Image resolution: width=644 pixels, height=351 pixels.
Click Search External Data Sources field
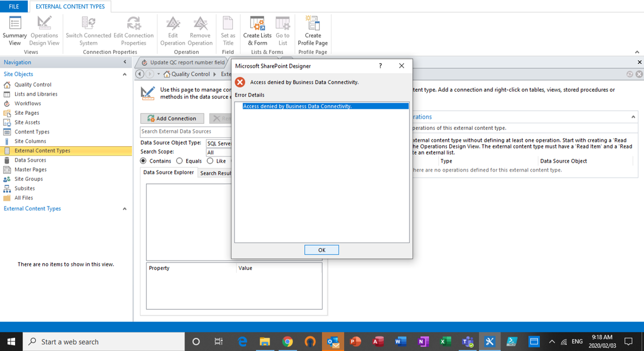pyautogui.click(x=186, y=131)
